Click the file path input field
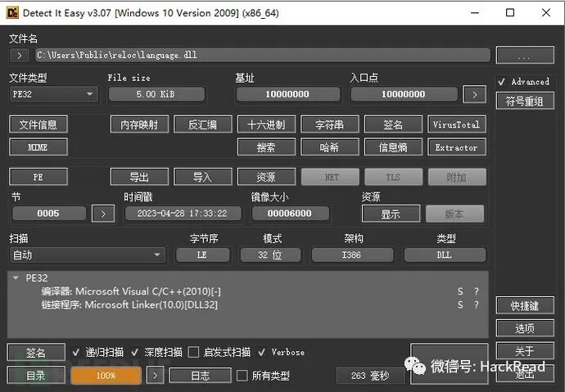The height and width of the screenshot is (392, 565). (263, 55)
